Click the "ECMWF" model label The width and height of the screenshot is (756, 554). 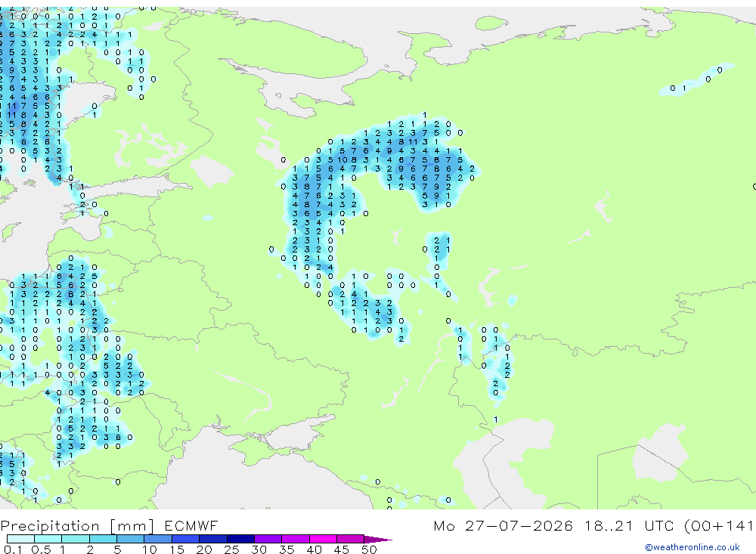pos(191,525)
